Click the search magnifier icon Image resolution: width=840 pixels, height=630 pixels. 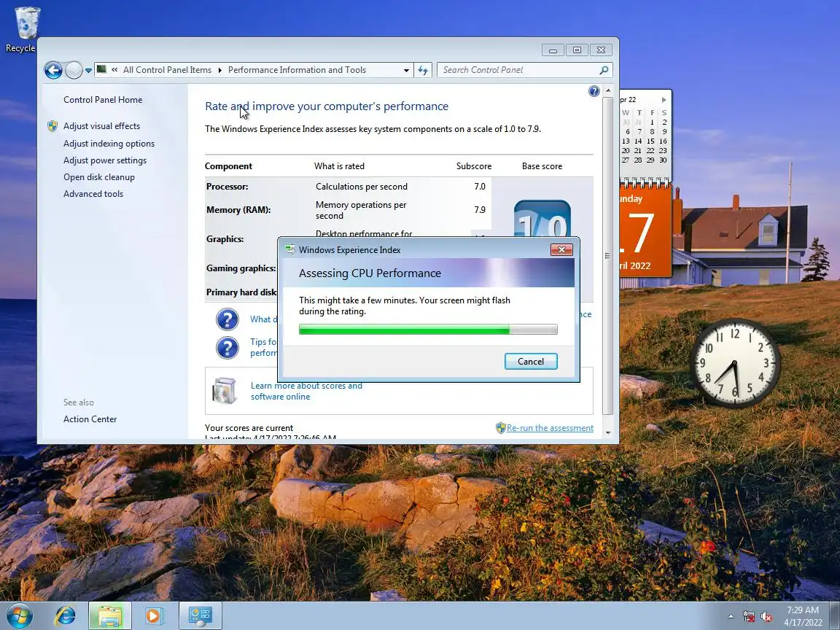pos(604,70)
